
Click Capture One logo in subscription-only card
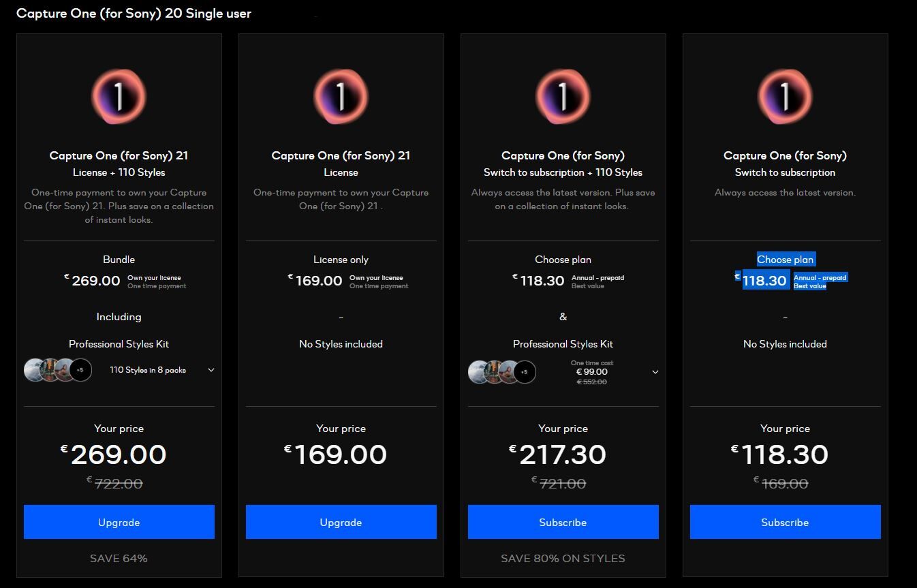click(x=785, y=96)
